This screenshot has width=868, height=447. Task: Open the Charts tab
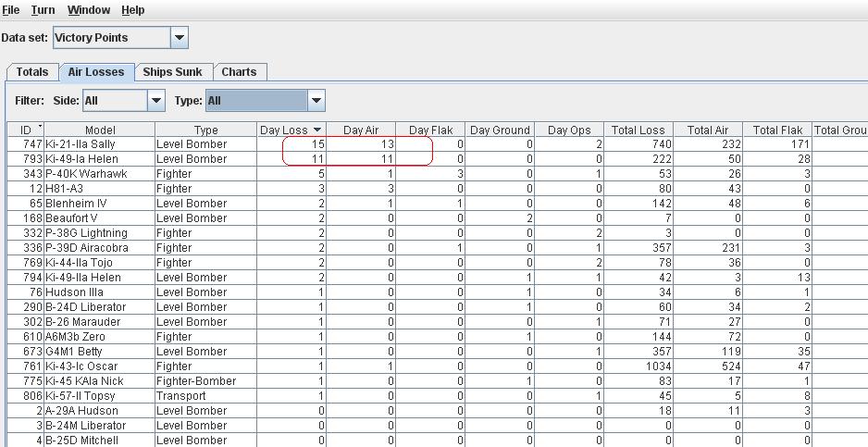(239, 72)
